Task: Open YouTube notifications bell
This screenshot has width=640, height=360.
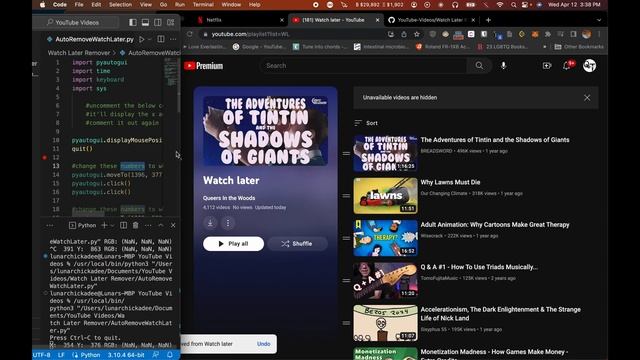Action: pyautogui.click(x=567, y=66)
